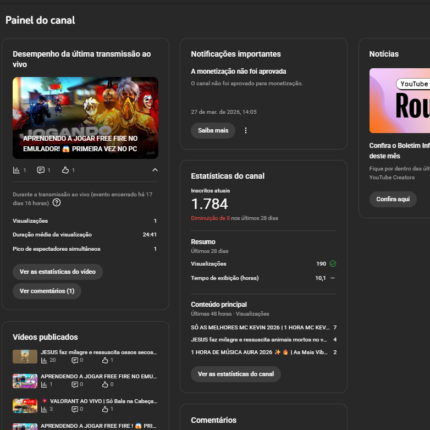Click comments icon of JESUS faz milagre published video
This screenshot has width=430, height=430.
tap(75, 360)
